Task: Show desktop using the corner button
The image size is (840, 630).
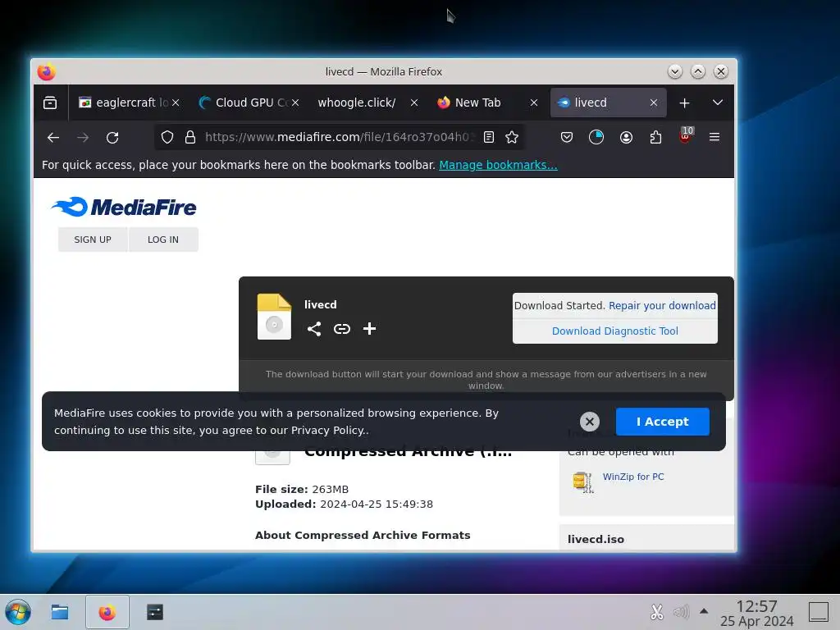Action: pos(819,612)
